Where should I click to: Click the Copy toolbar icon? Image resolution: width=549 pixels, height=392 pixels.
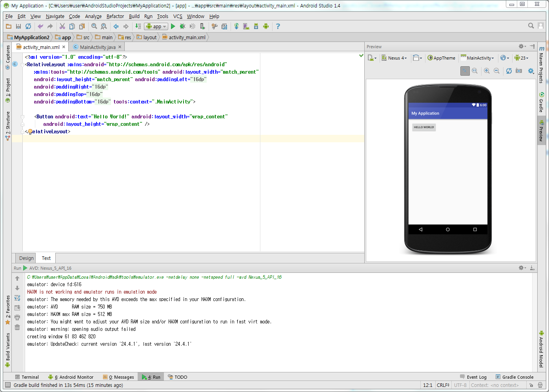tap(72, 26)
